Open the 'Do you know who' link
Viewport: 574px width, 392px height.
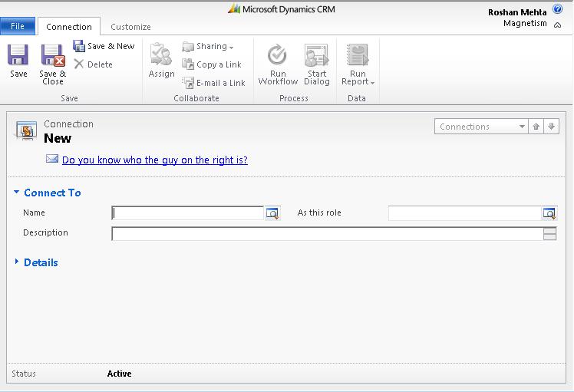154,160
